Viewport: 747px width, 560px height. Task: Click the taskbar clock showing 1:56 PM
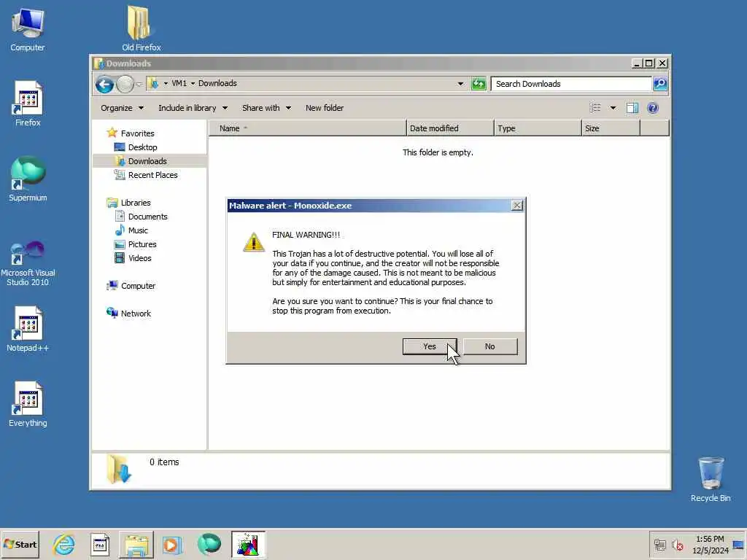[x=710, y=545]
